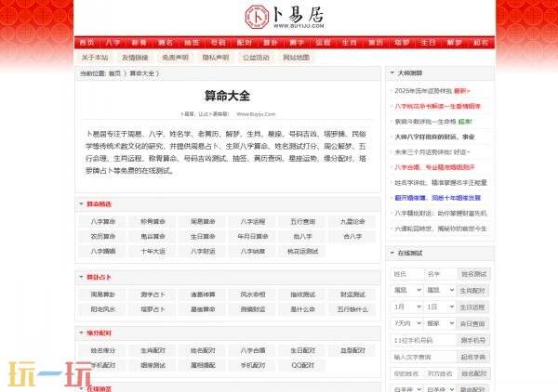Open the 免责声明 link
The image size is (558, 392).
tap(175, 58)
